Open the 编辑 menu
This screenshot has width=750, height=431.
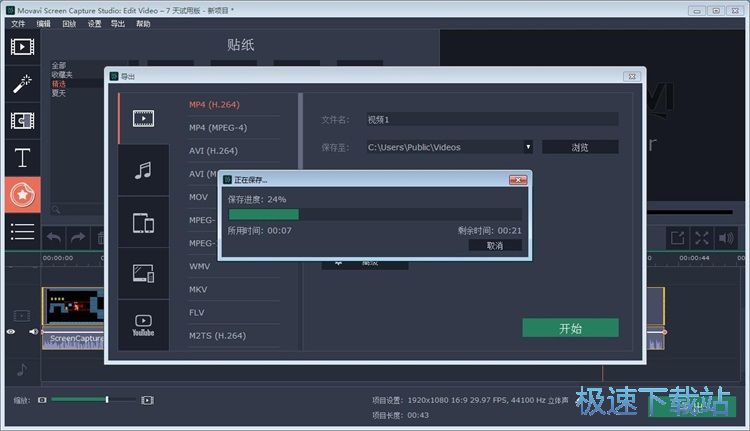[44, 23]
